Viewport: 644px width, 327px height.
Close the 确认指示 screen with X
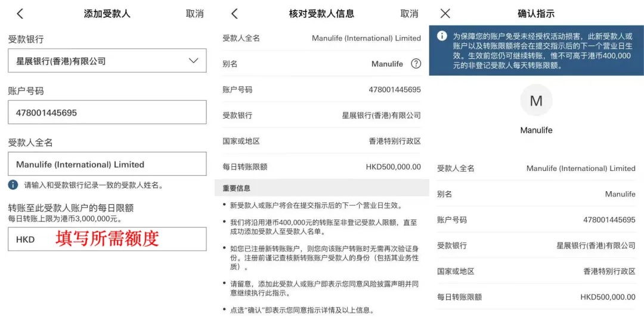[x=445, y=14]
